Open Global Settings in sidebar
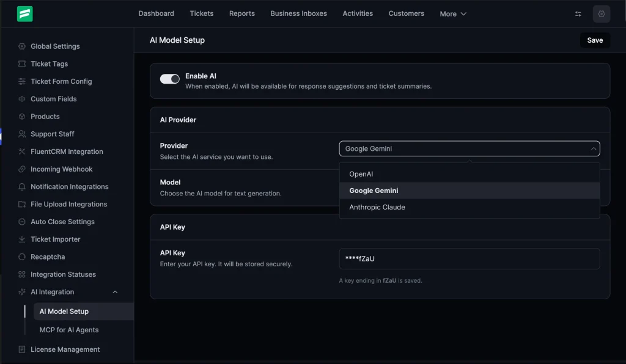The height and width of the screenshot is (364, 626). (x=55, y=46)
